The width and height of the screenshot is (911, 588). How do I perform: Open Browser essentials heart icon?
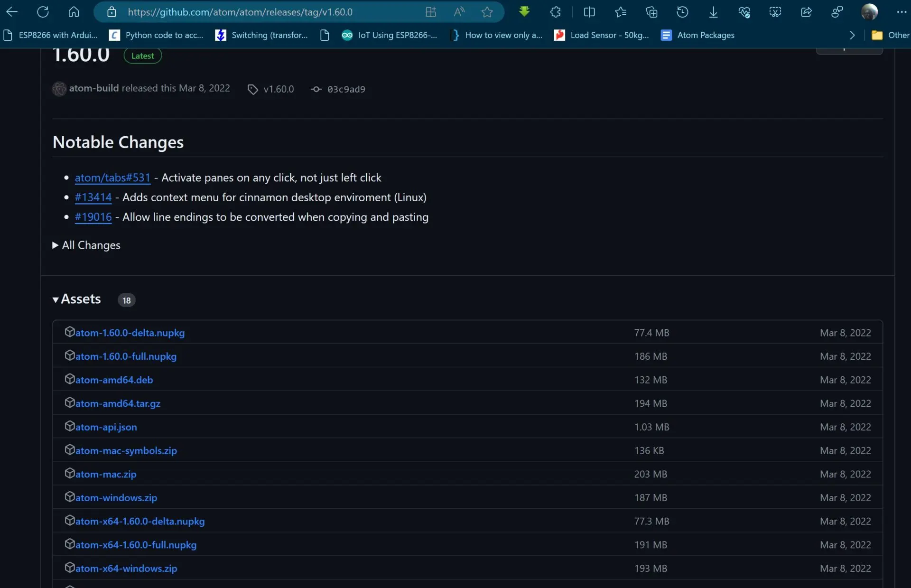[x=744, y=12]
